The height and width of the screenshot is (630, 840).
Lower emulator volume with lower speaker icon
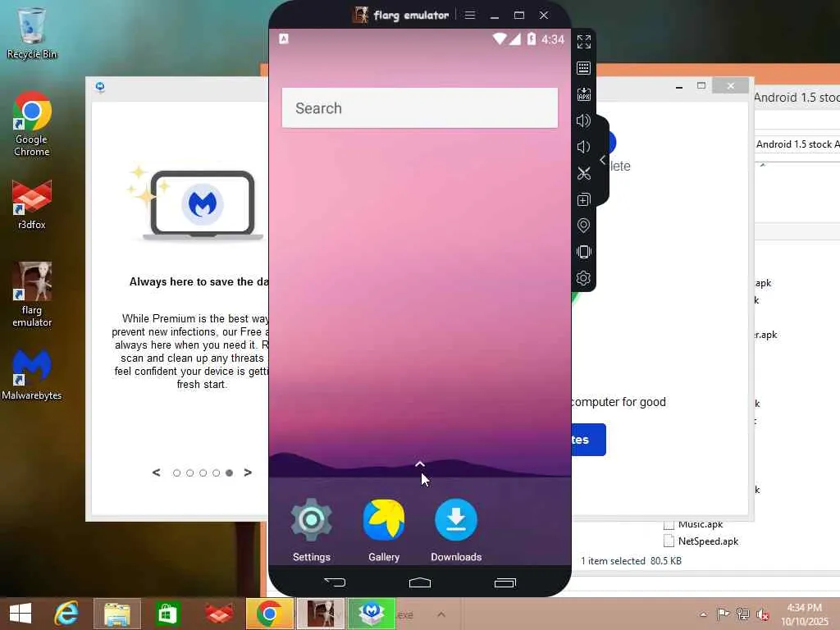[583, 147]
